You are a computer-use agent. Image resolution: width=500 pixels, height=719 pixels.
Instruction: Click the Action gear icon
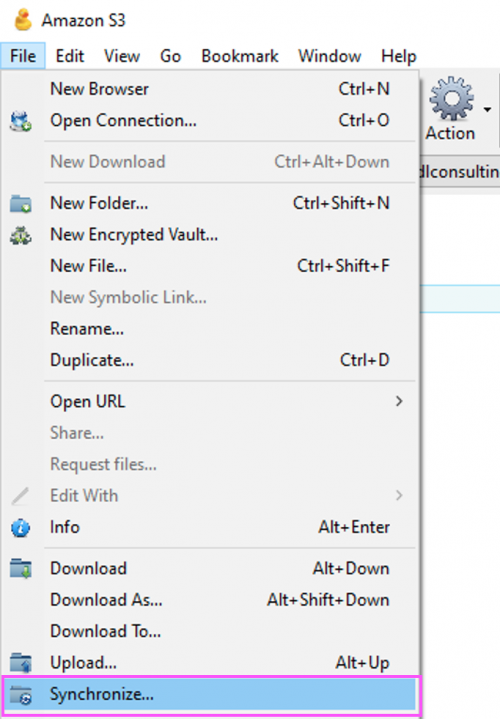pyautogui.click(x=451, y=99)
